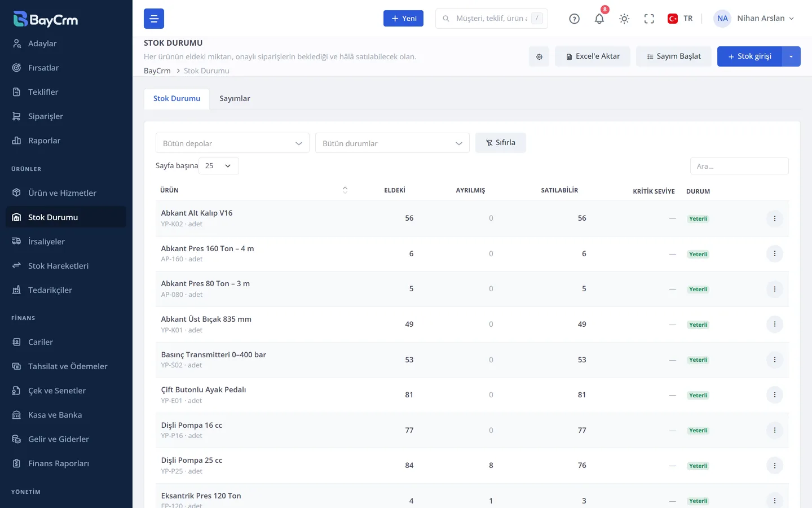812x508 pixels.
Task: Click Yeterli badge for Abkant Alt Kalıp V16
Action: (x=698, y=218)
